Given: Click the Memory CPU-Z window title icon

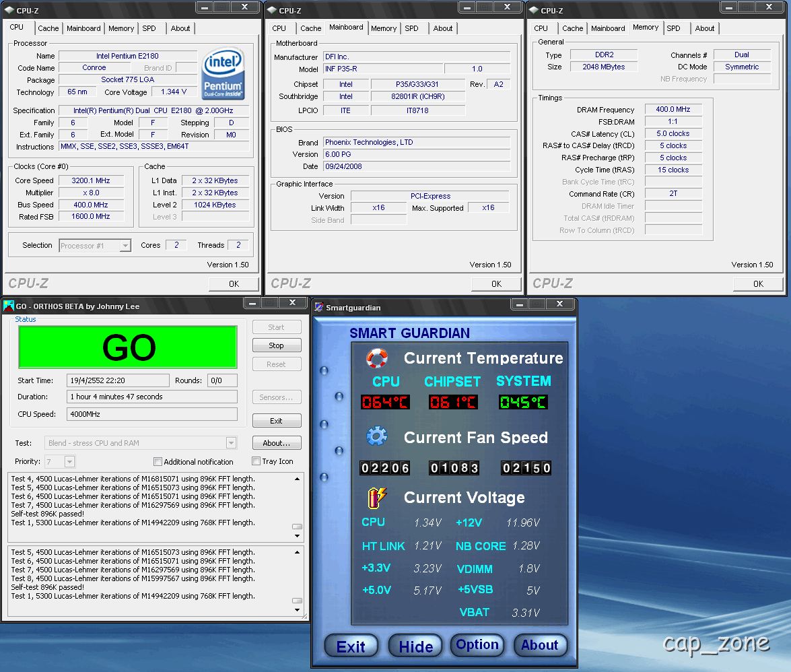Looking at the screenshot, I should pyautogui.click(x=534, y=10).
